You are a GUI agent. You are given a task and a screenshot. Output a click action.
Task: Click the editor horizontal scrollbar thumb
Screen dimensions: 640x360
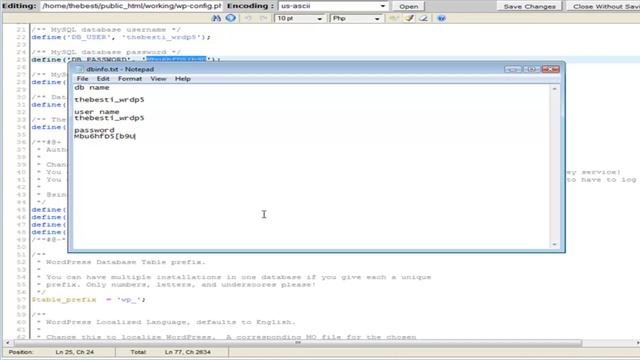[x=298, y=343]
